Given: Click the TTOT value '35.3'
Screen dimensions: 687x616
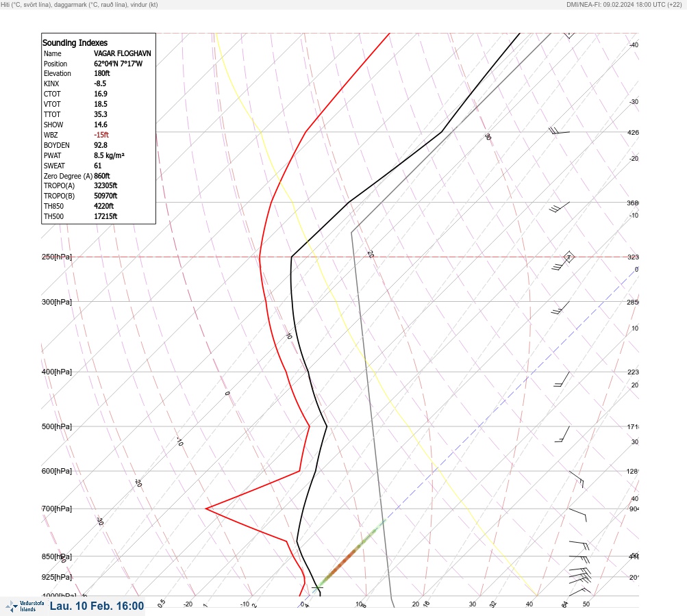Looking at the screenshot, I should [100, 114].
